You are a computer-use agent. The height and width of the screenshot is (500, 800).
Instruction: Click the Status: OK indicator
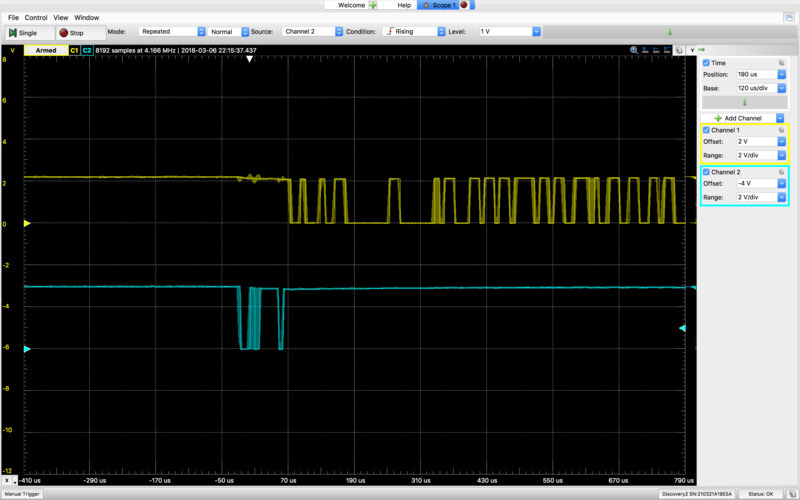761,494
